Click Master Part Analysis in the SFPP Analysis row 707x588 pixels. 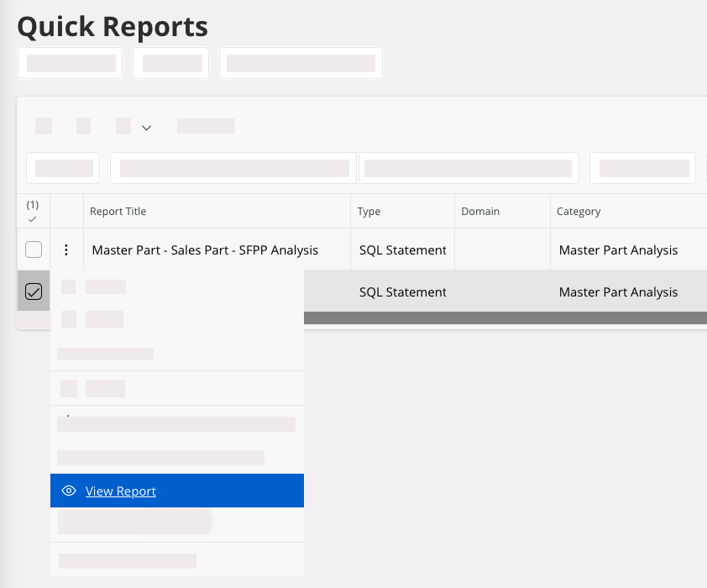pos(618,249)
